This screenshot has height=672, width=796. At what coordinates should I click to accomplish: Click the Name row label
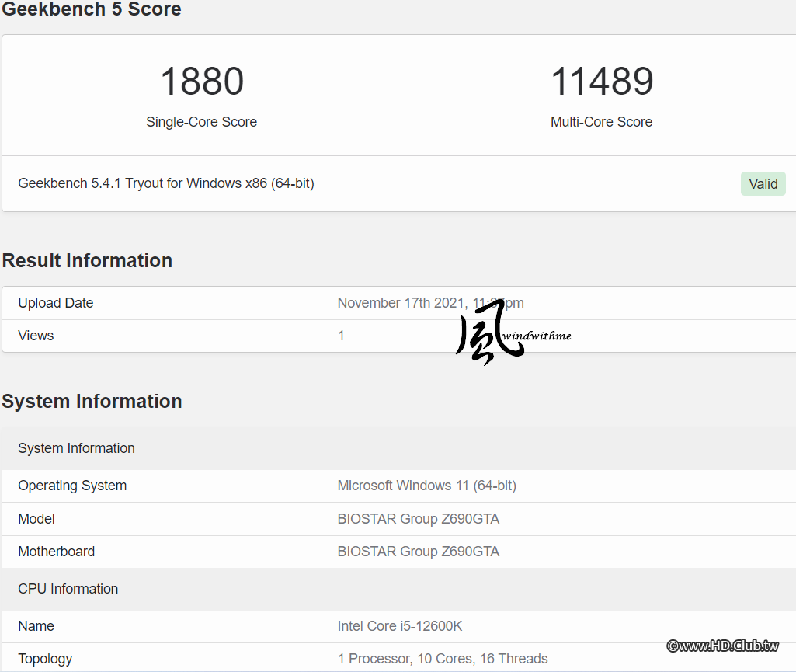pyautogui.click(x=36, y=626)
